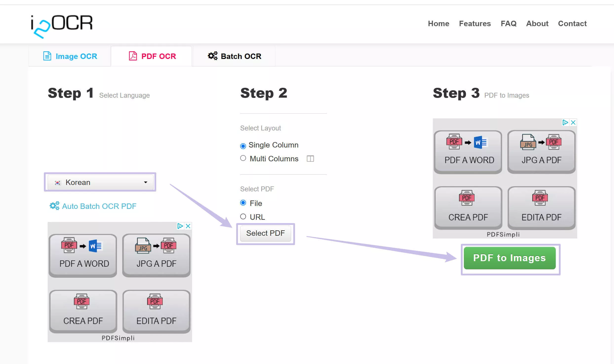
Task: Click EDITA PDF in the right ad
Action: pyautogui.click(x=541, y=208)
